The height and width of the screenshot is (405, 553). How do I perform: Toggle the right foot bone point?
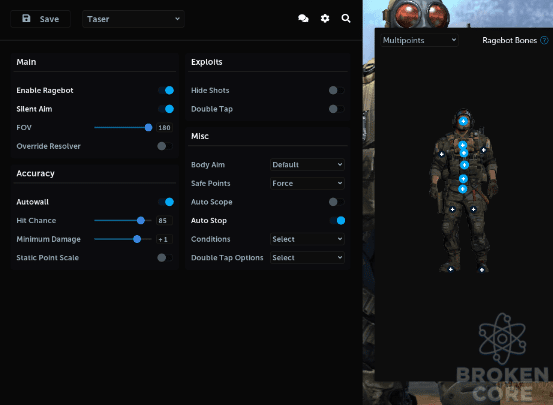[x=482, y=270]
